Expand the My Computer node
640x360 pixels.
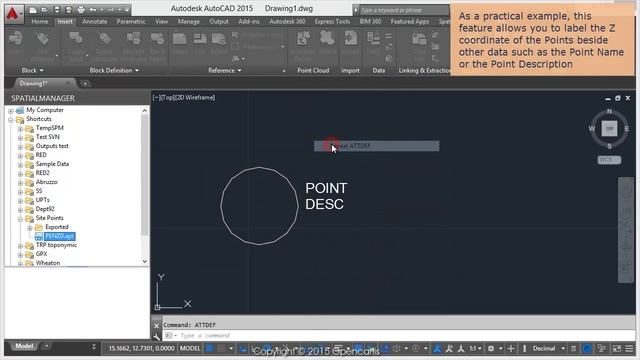[x=11, y=111]
